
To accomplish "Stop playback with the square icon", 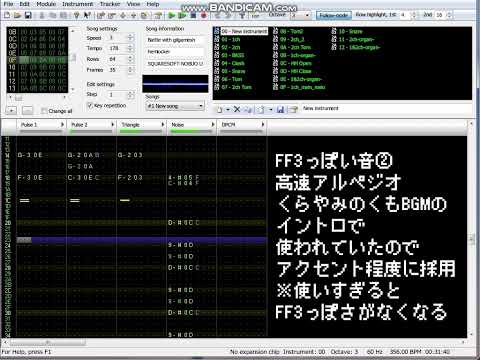I will coord(193,15).
